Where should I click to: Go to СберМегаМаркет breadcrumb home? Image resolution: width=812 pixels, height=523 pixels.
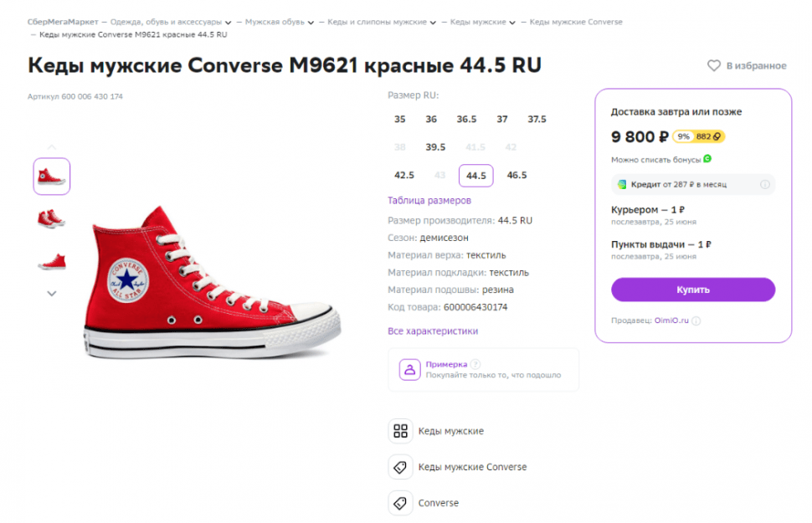[63, 22]
